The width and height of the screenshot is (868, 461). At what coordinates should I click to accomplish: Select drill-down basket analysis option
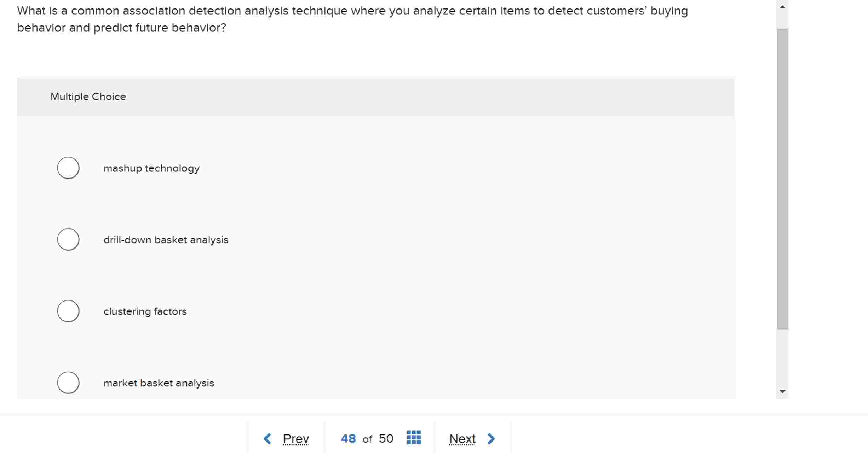(68, 239)
